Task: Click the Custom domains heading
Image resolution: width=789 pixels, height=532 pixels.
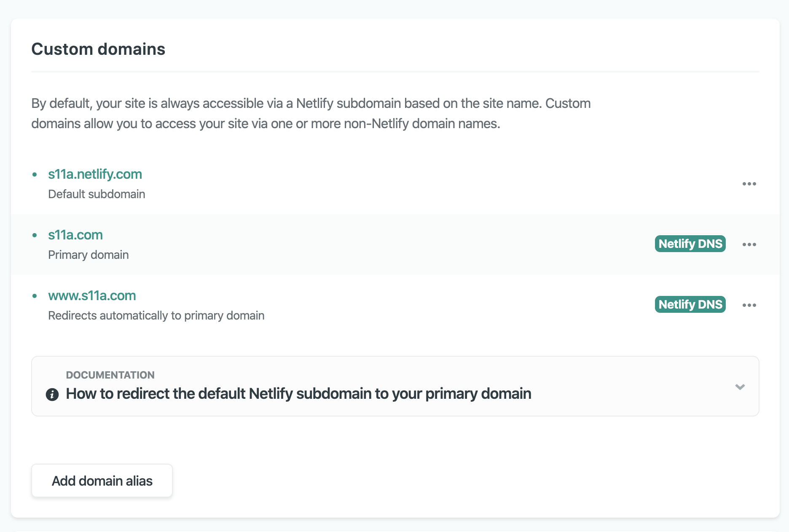Action: pos(98,49)
